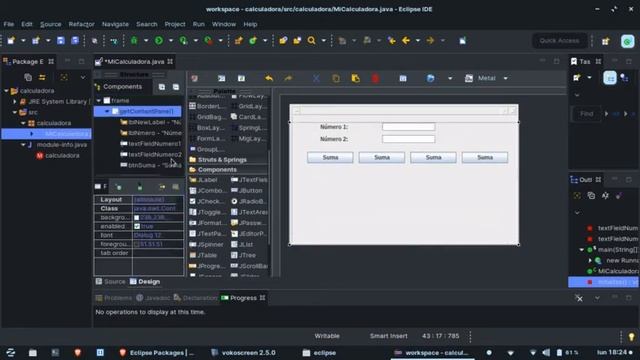Select JToggleButton in the Palette
This screenshot has height=360, width=640.
click(x=207, y=212)
